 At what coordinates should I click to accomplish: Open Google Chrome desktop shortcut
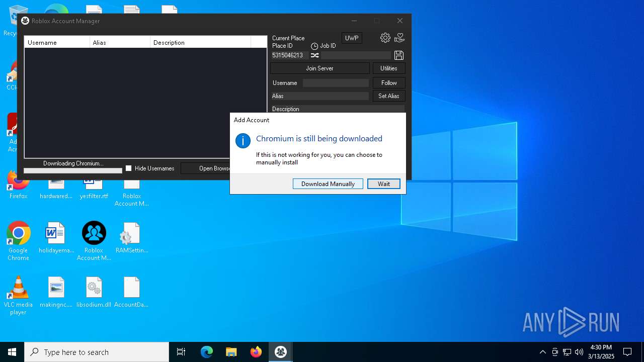point(19,241)
